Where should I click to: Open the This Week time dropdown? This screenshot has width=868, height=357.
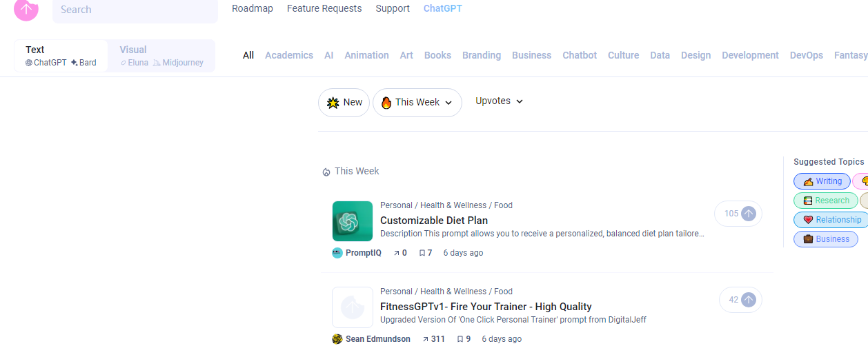click(x=417, y=103)
